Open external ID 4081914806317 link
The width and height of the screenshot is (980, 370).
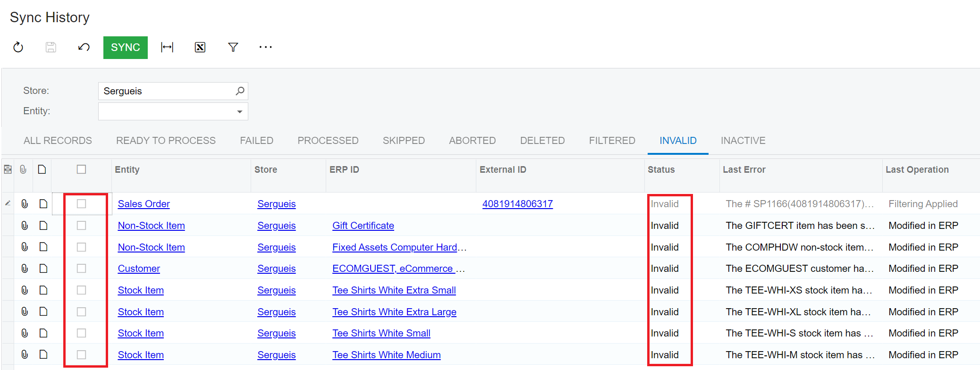(517, 204)
